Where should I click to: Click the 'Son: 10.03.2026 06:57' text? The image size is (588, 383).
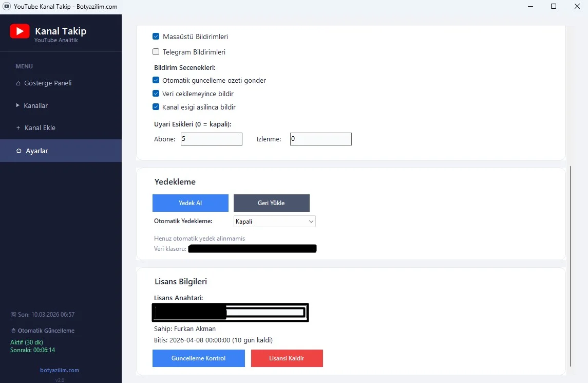point(46,315)
